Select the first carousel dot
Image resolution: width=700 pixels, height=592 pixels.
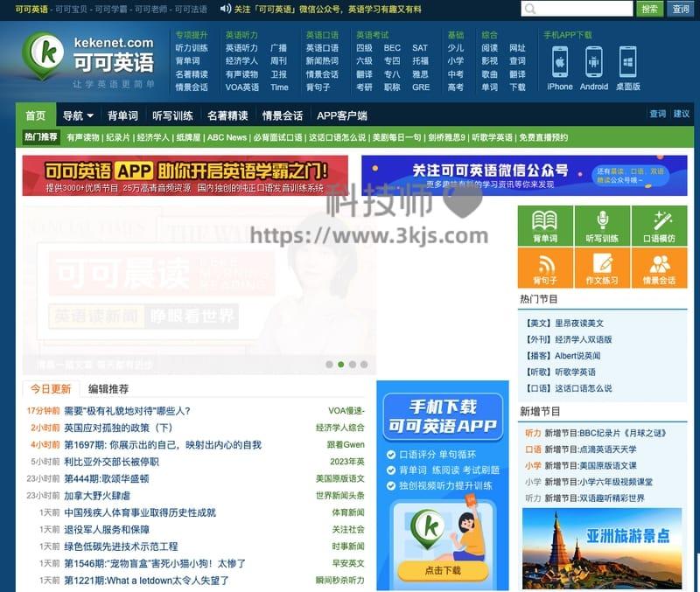pos(330,365)
